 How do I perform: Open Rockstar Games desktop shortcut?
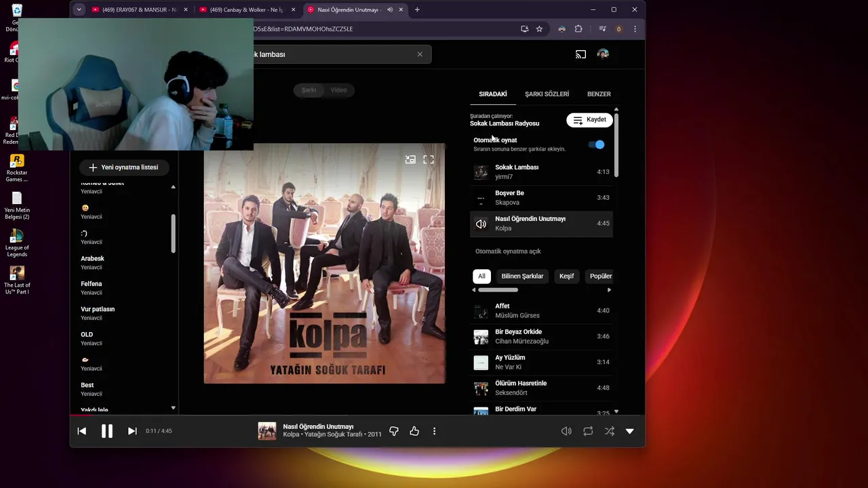click(x=17, y=168)
